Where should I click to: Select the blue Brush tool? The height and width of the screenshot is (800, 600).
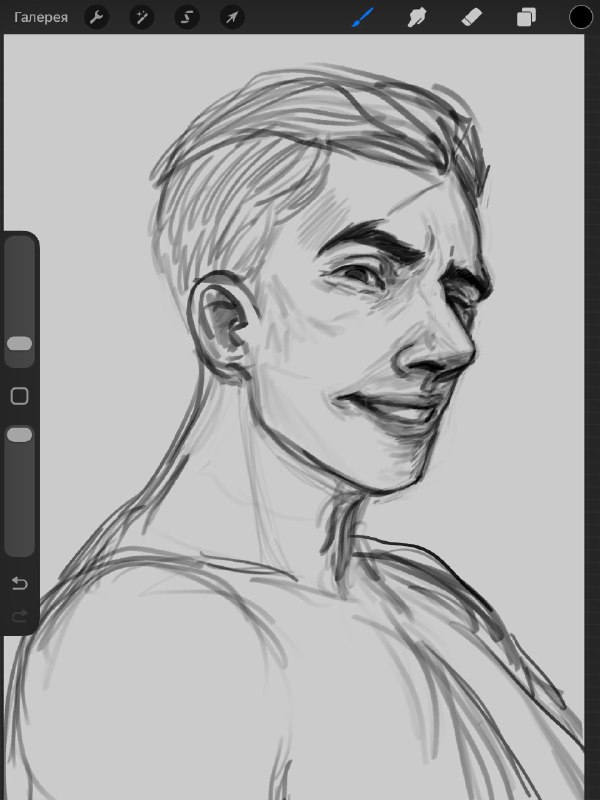tap(363, 18)
